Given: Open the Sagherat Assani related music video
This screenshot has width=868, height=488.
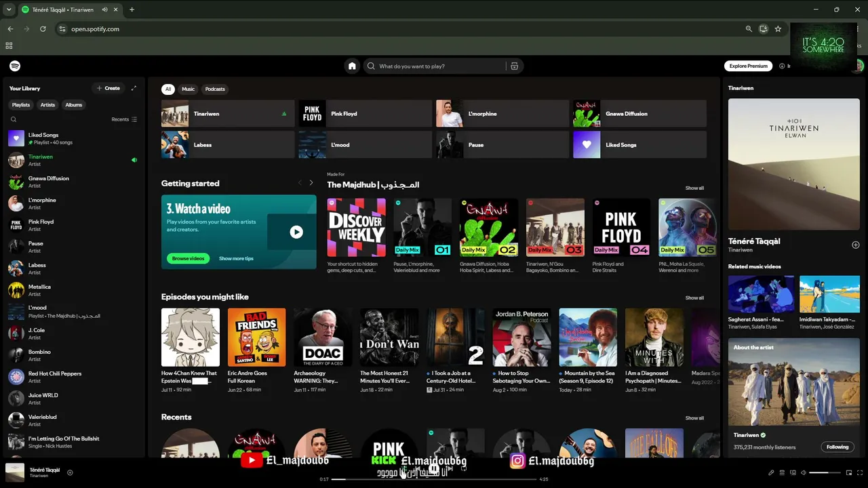Looking at the screenshot, I should pos(761,302).
